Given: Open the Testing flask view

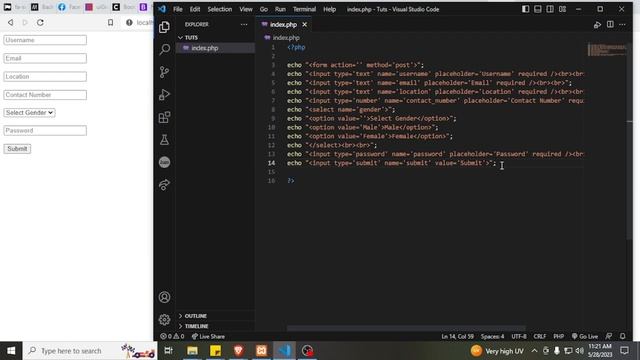Looking at the screenshot, I should coord(164,140).
